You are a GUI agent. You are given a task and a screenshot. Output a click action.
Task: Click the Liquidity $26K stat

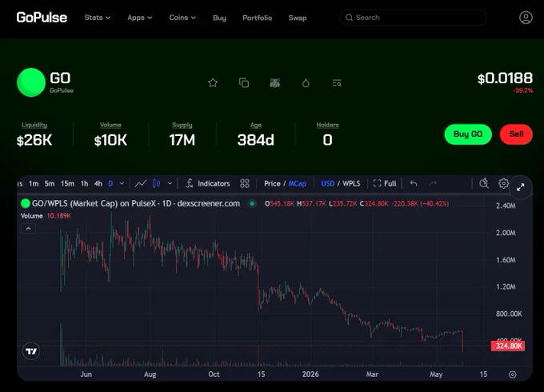(x=34, y=134)
